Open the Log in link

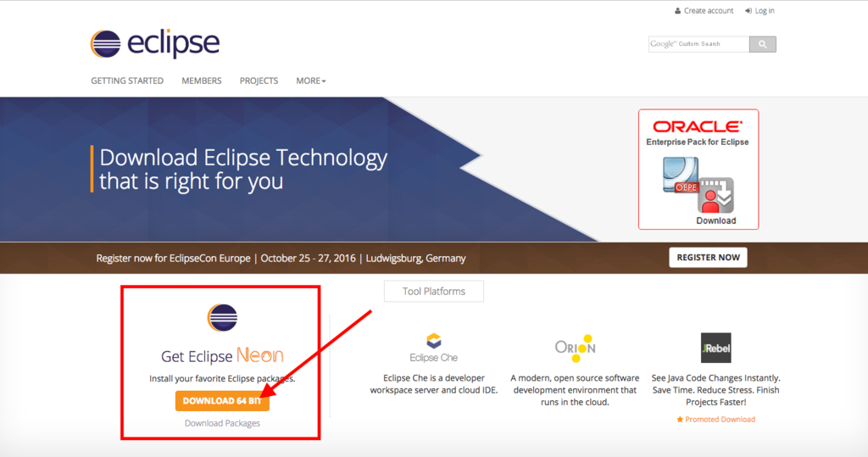pyautogui.click(x=760, y=10)
